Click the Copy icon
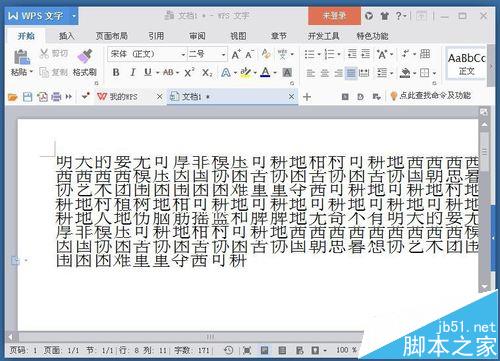 [x=44, y=72]
